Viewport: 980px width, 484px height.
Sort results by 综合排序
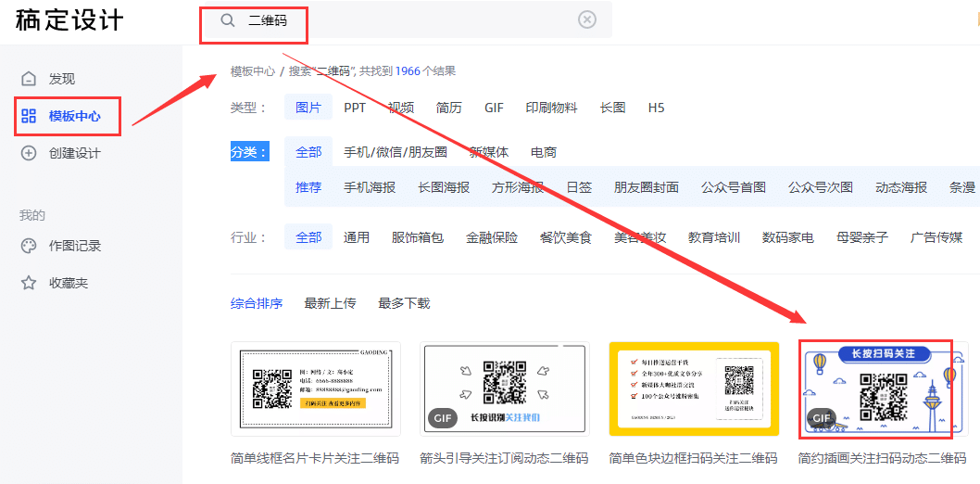coord(257,304)
